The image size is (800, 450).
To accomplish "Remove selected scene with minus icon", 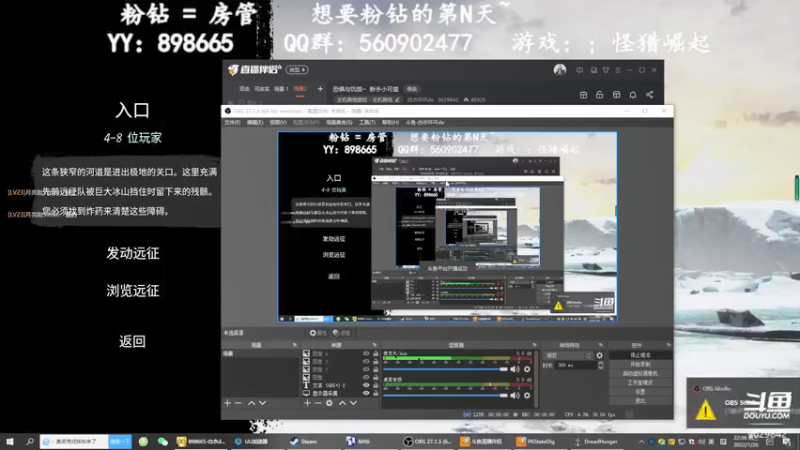I will (x=238, y=403).
